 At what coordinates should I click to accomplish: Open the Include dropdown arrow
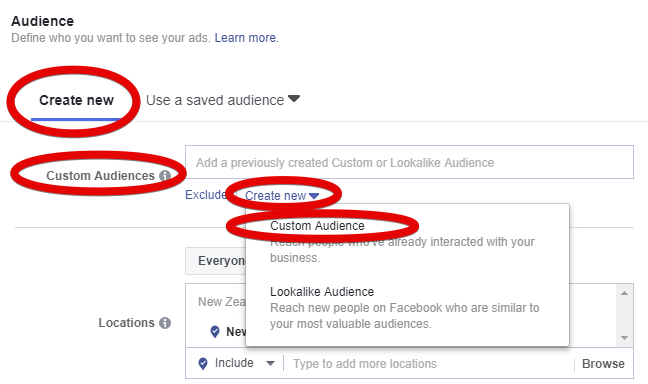[x=270, y=363]
